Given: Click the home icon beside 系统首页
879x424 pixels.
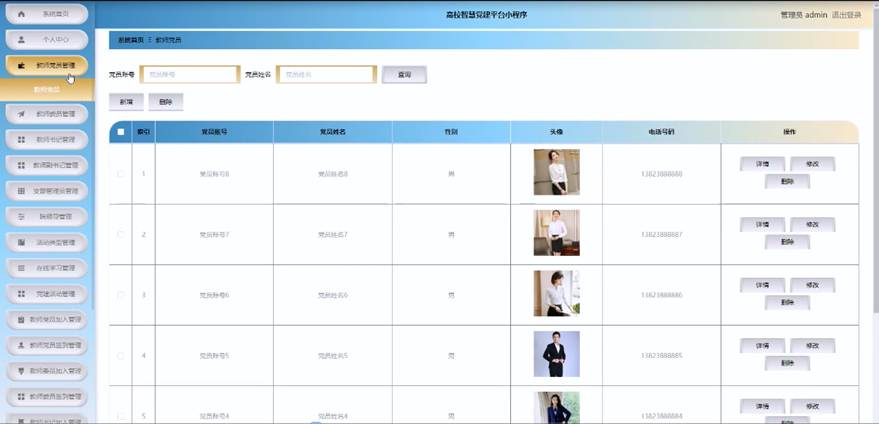Looking at the screenshot, I should coord(21,14).
